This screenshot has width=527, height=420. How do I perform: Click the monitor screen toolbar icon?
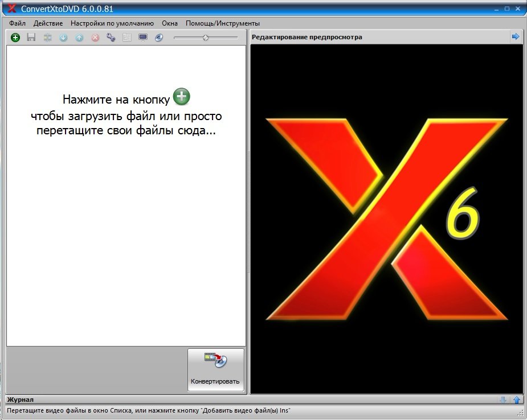(x=143, y=37)
